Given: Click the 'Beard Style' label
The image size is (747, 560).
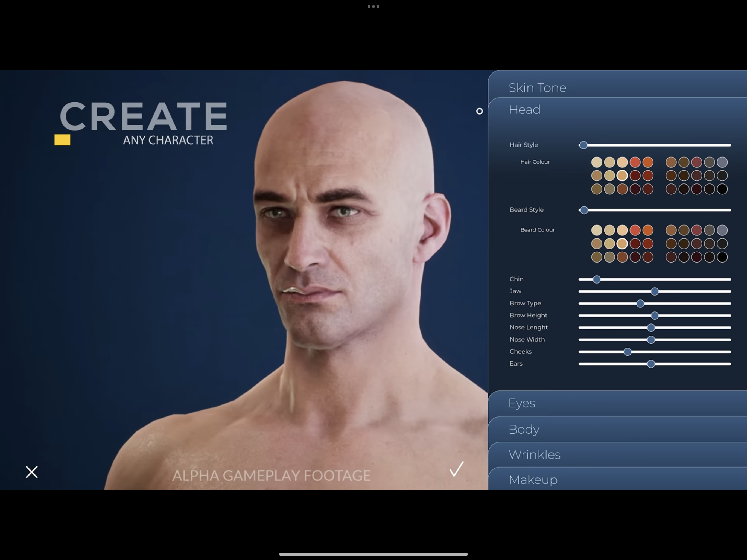Looking at the screenshot, I should pyautogui.click(x=526, y=210).
